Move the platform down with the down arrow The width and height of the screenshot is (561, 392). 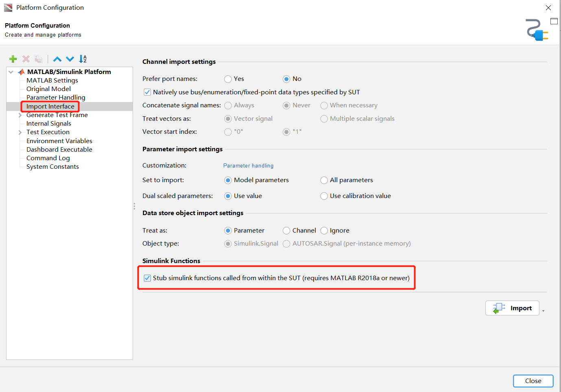pos(70,59)
